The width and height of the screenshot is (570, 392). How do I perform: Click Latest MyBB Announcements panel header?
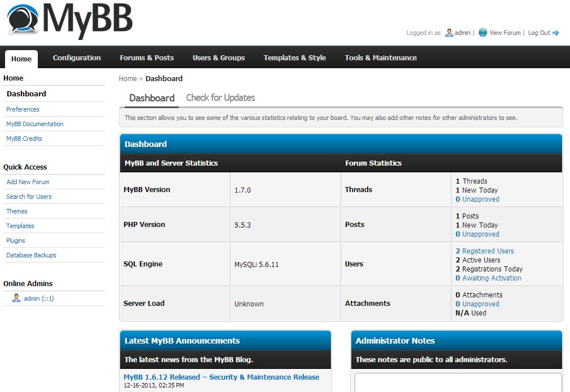pos(226,340)
